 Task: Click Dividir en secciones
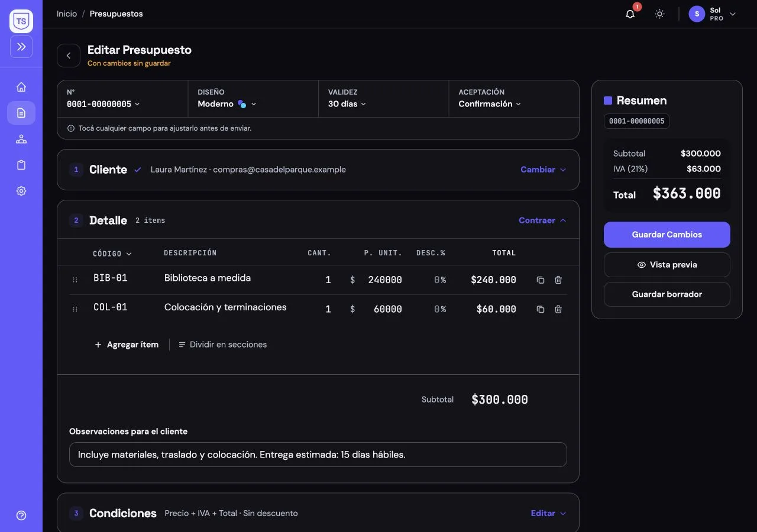(x=222, y=345)
